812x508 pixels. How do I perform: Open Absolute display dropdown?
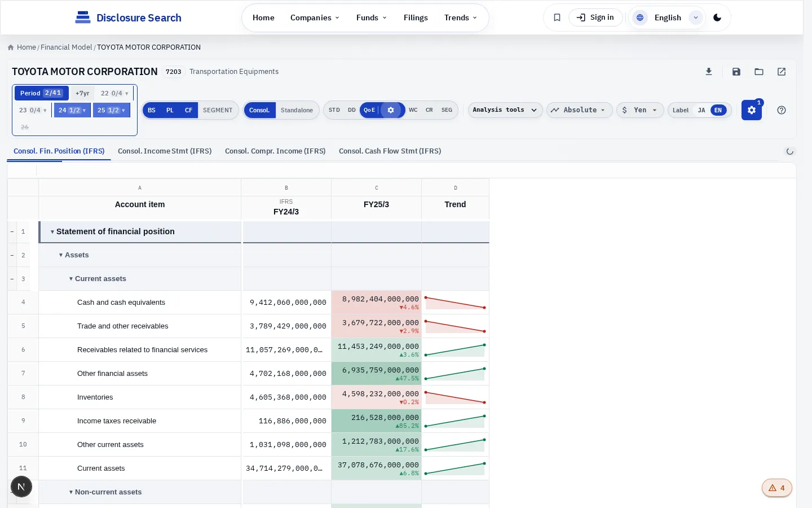coord(579,110)
